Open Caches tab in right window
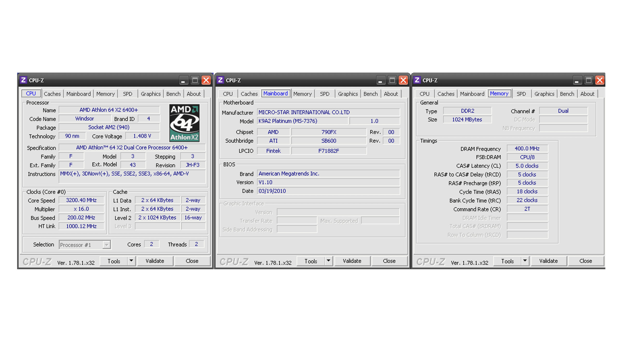This screenshot has width=644, height=349. pos(446,94)
